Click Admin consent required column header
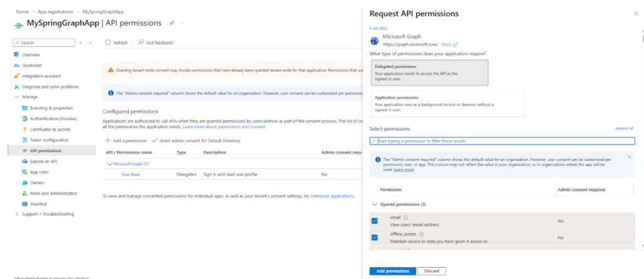Screen dimensions: 644x279 click(580, 190)
